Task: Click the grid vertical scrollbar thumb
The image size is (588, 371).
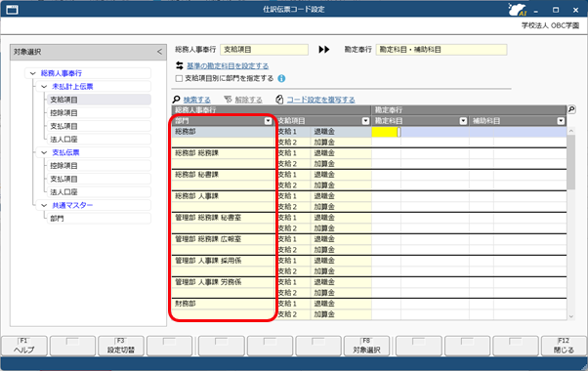Action: click(571, 162)
